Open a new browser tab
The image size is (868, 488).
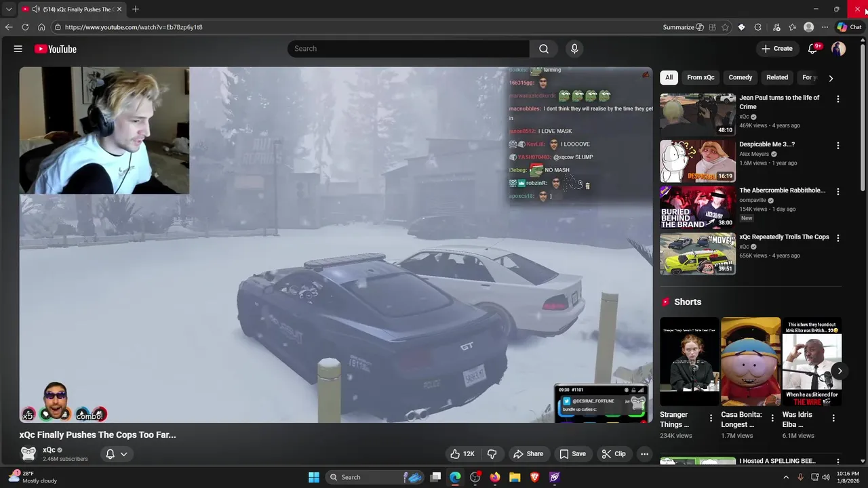[136, 9]
